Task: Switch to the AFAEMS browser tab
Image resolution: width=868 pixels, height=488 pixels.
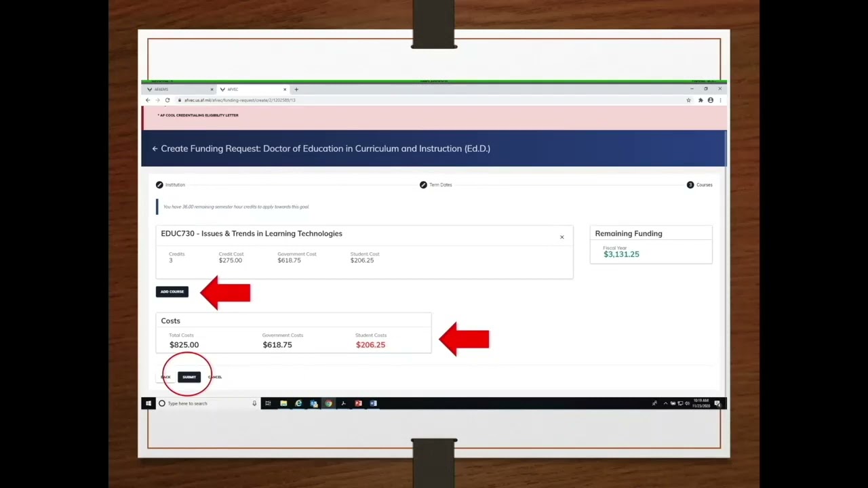Action: coord(180,89)
